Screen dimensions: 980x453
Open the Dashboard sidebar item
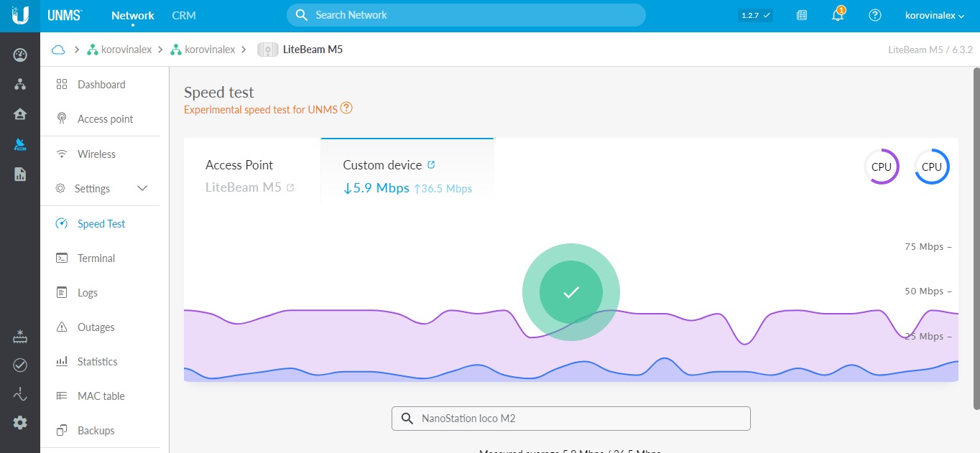click(100, 85)
